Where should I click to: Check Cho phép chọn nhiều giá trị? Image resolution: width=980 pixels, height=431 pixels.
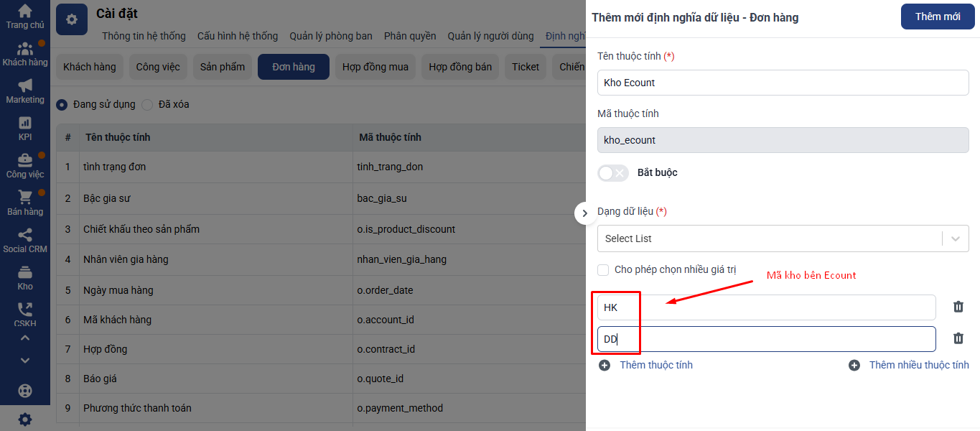pyautogui.click(x=604, y=270)
